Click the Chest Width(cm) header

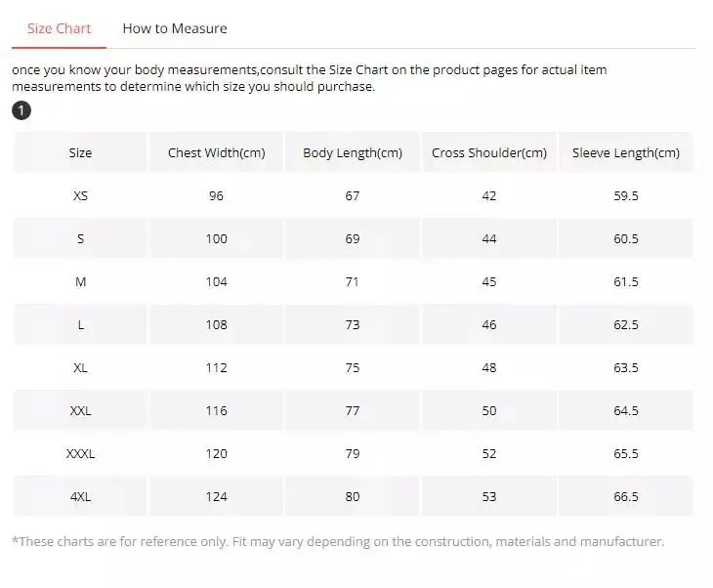[216, 152]
